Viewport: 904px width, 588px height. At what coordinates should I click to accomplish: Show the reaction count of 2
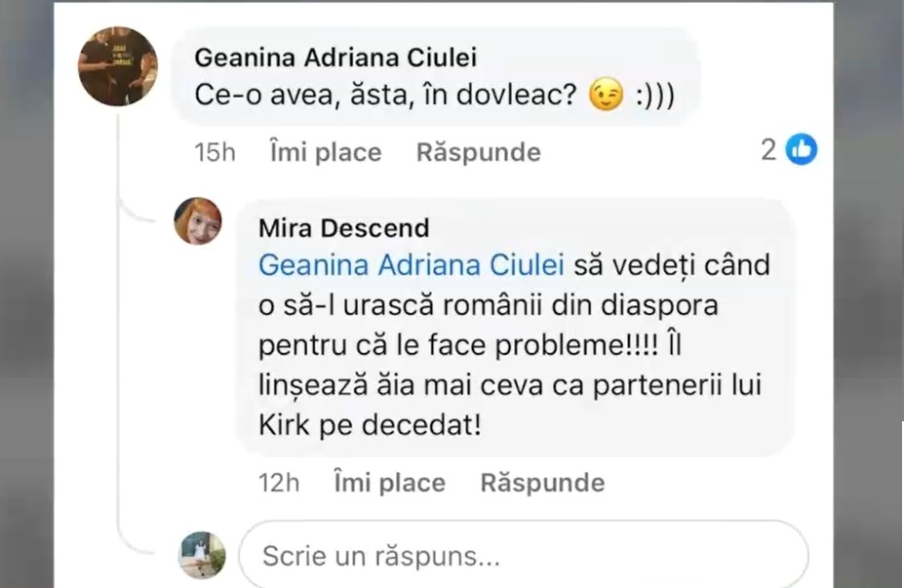tap(768, 150)
